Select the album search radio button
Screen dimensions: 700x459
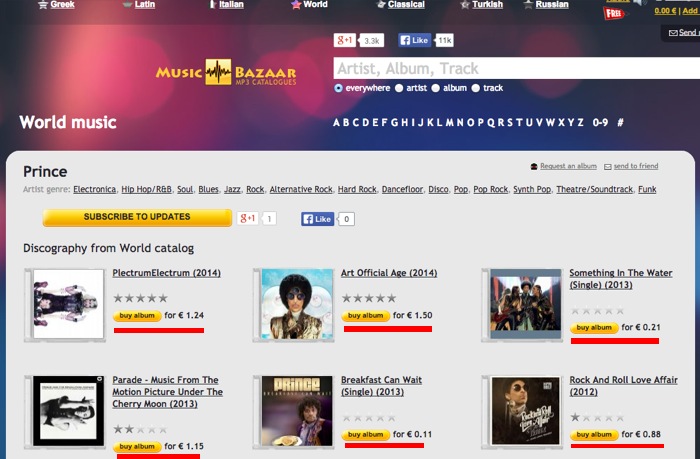point(436,88)
